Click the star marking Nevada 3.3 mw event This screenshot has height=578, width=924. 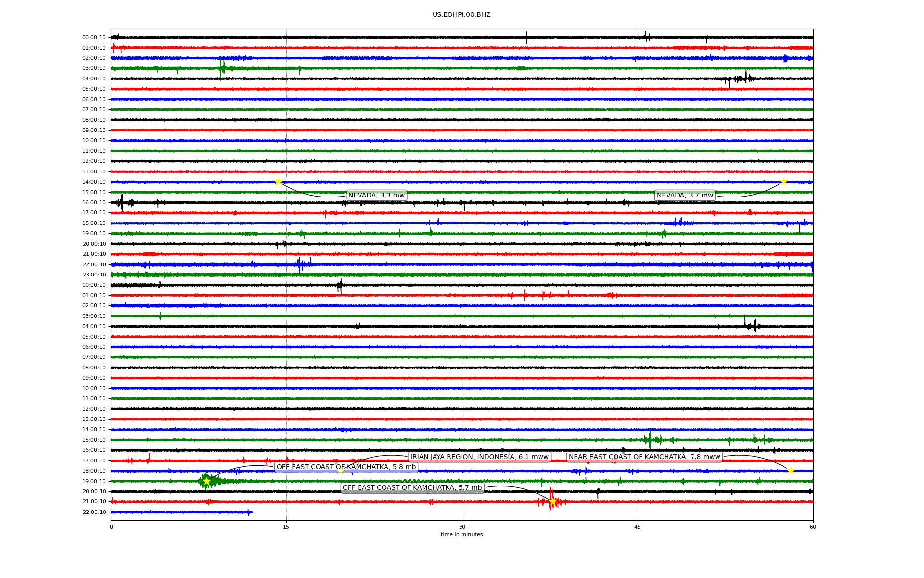[278, 182]
